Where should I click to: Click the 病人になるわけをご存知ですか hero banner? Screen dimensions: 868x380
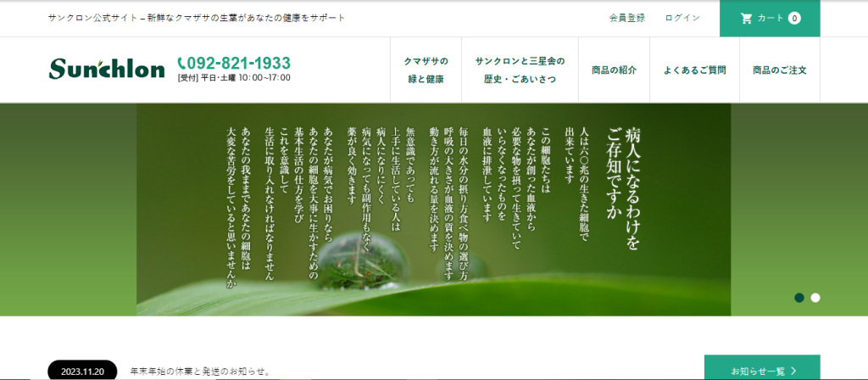coord(433,210)
